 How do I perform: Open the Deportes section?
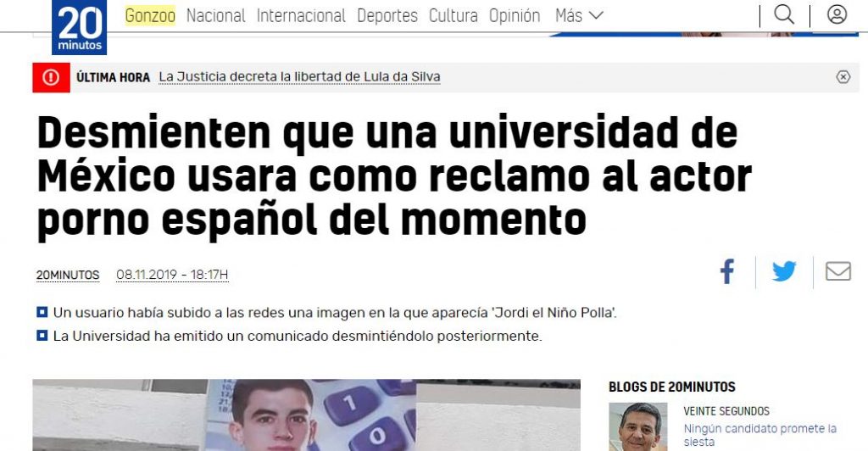[x=387, y=15]
